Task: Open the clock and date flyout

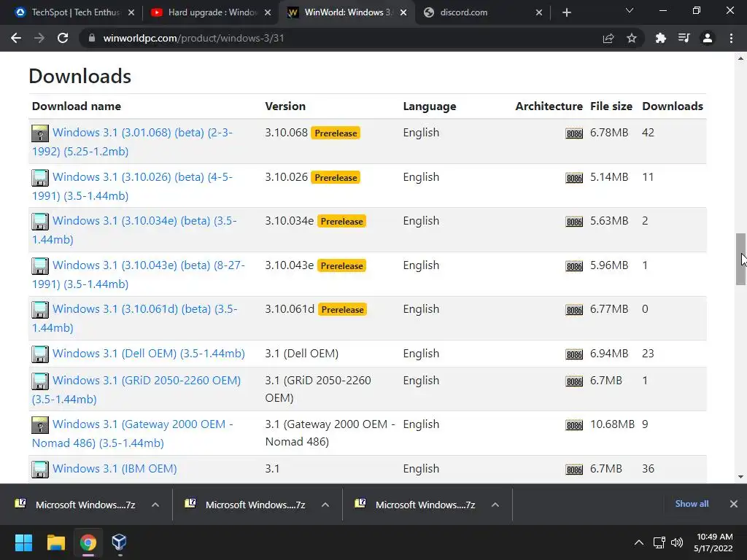Action: coord(713,542)
